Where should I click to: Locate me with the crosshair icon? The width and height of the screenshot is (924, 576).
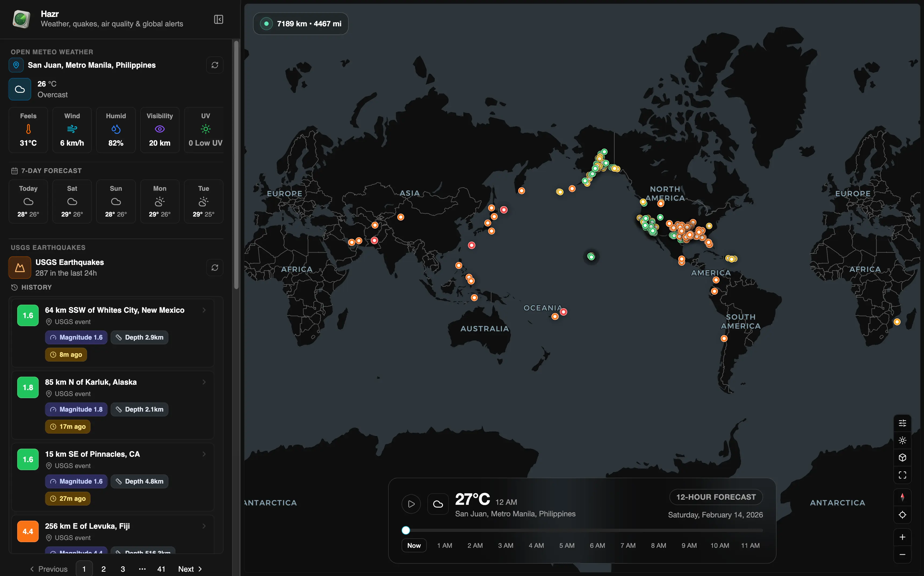[x=902, y=515]
